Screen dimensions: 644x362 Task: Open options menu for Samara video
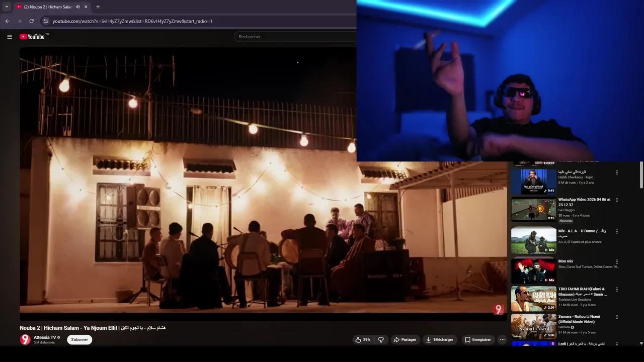click(617, 317)
